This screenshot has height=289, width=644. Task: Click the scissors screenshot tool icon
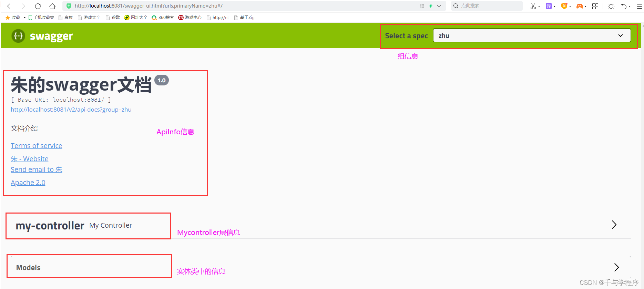[x=533, y=6]
